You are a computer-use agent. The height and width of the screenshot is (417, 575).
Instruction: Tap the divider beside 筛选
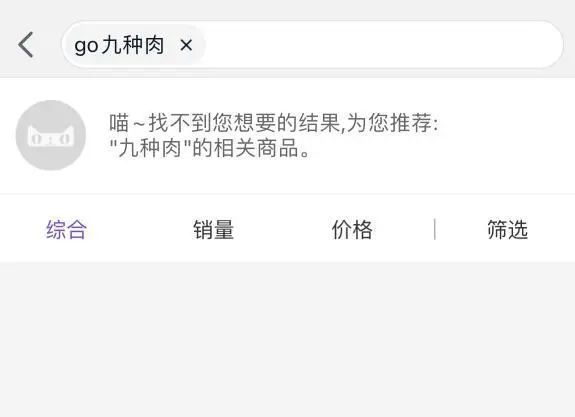pos(435,229)
